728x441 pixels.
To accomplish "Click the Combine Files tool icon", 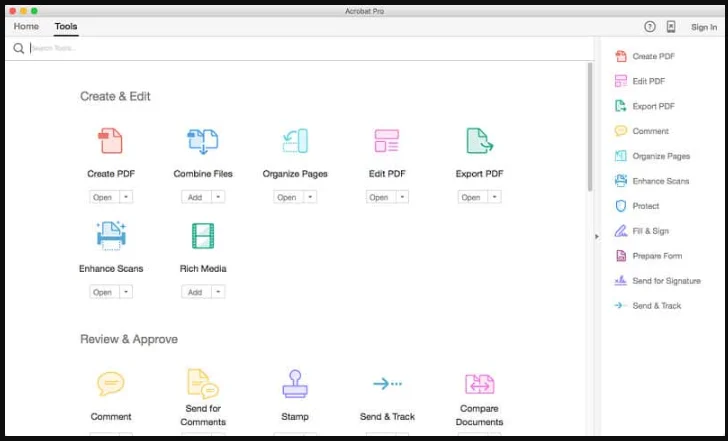I will pyautogui.click(x=203, y=141).
